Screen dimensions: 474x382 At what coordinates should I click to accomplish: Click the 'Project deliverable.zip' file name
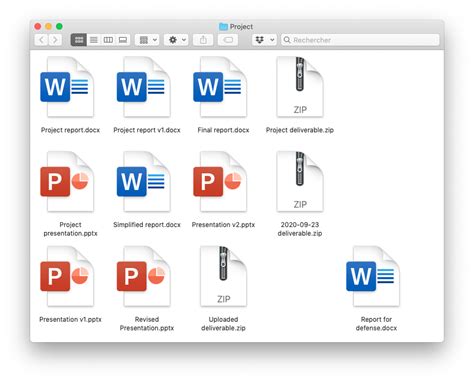click(x=300, y=130)
